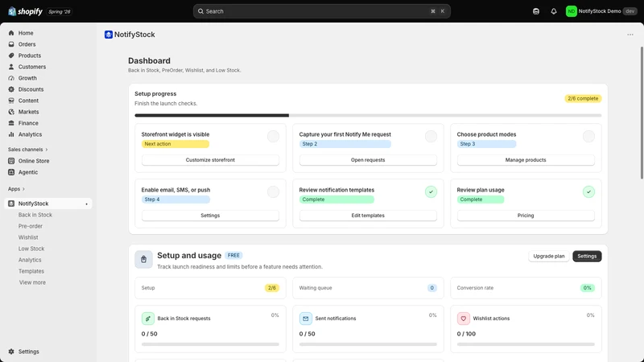Image resolution: width=644 pixels, height=362 pixels.
Task: Click the NotifyStock logo in app header
Action: [109, 35]
